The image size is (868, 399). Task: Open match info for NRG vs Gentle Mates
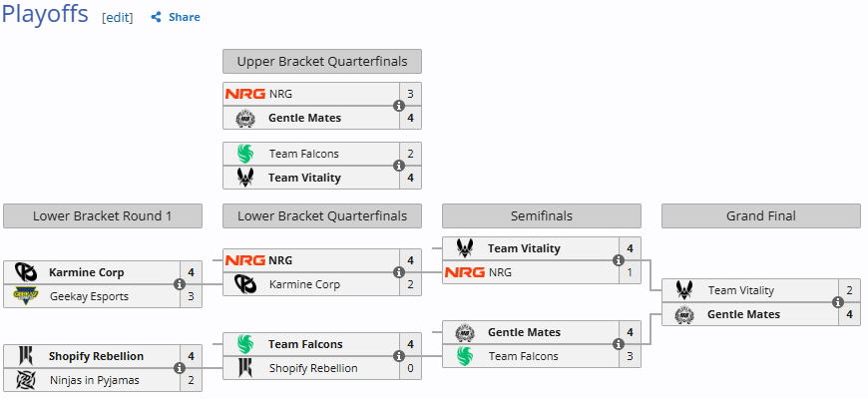click(x=399, y=106)
